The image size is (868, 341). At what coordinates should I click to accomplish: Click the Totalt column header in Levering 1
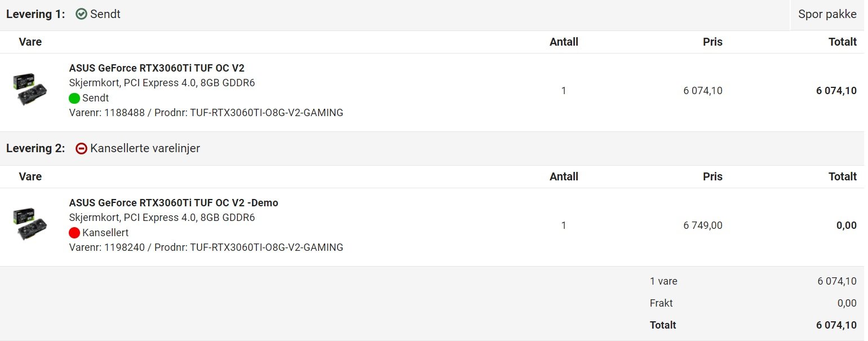[x=843, y=42]
